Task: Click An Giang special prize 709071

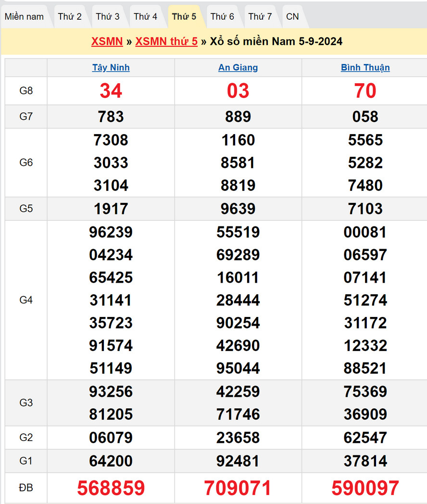Action: pos(238,488)
